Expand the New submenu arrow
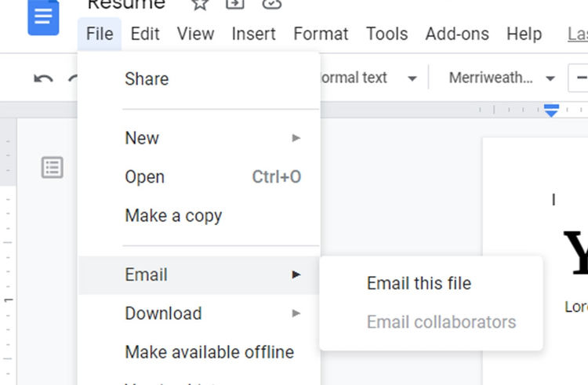Screen dimensions: 588x385 pos(296,138)
